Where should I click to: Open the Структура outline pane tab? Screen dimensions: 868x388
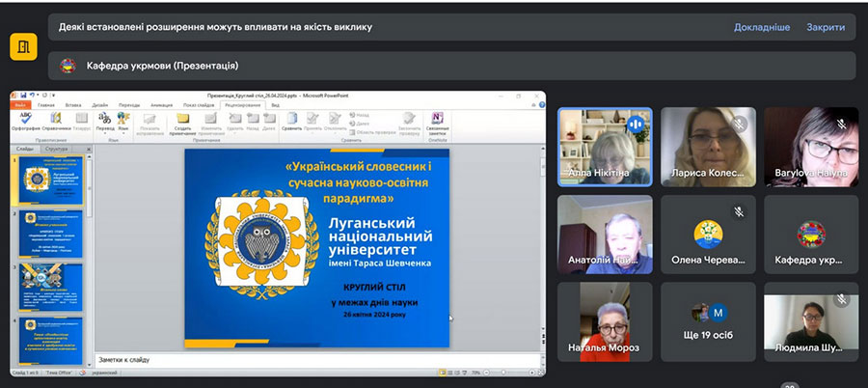[x=56, y=149]
